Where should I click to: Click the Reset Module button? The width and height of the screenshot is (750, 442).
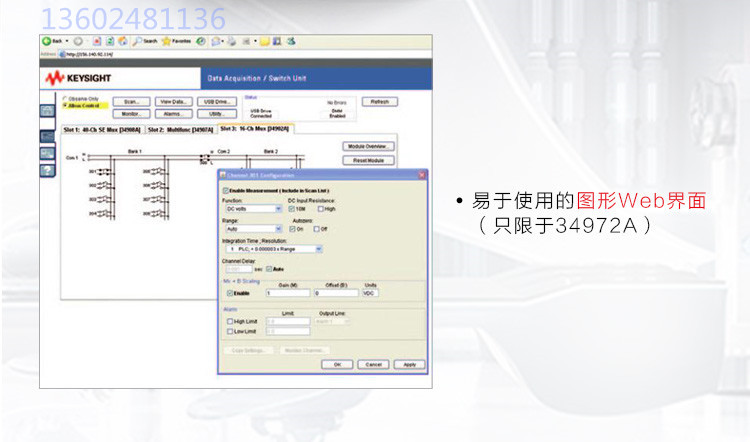point(369,161)
